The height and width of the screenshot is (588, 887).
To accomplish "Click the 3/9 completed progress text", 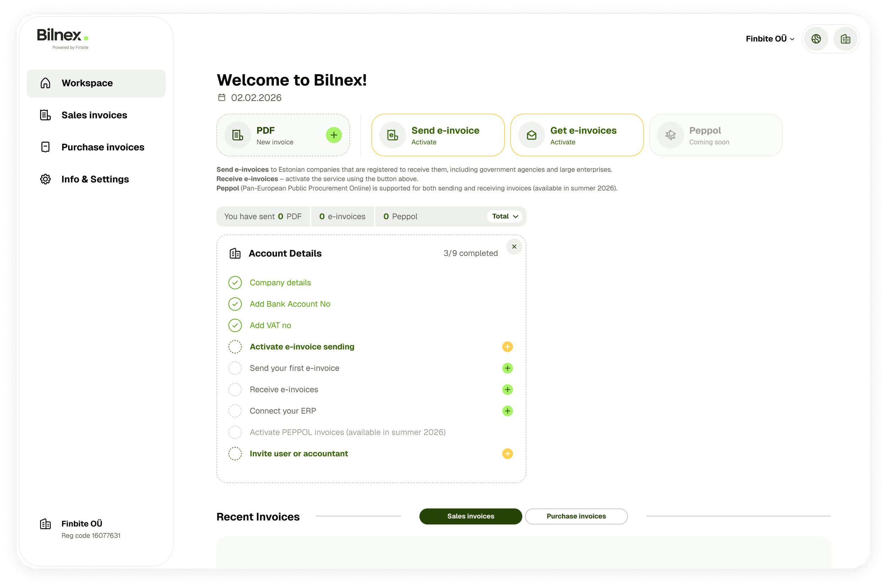I will 470,253.
